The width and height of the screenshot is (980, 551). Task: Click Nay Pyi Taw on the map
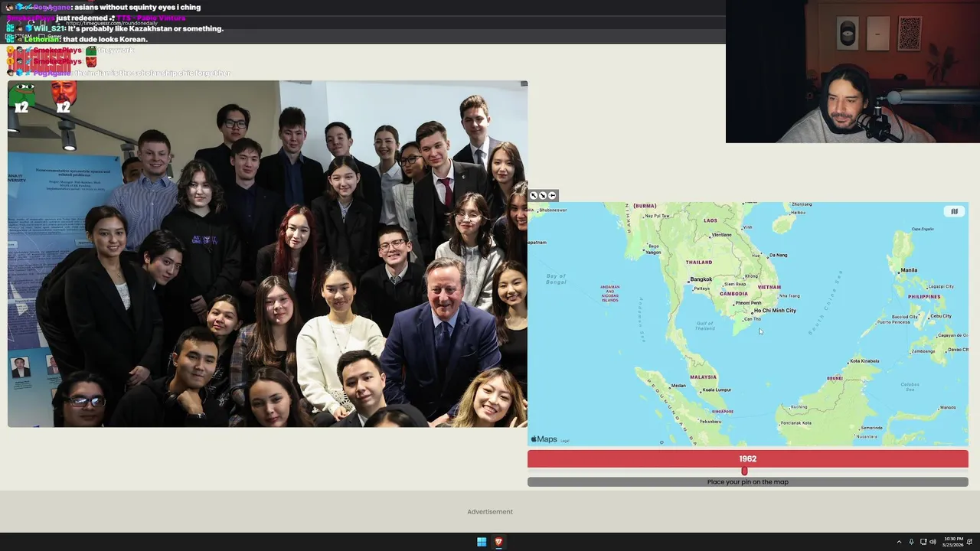(657, 216)
